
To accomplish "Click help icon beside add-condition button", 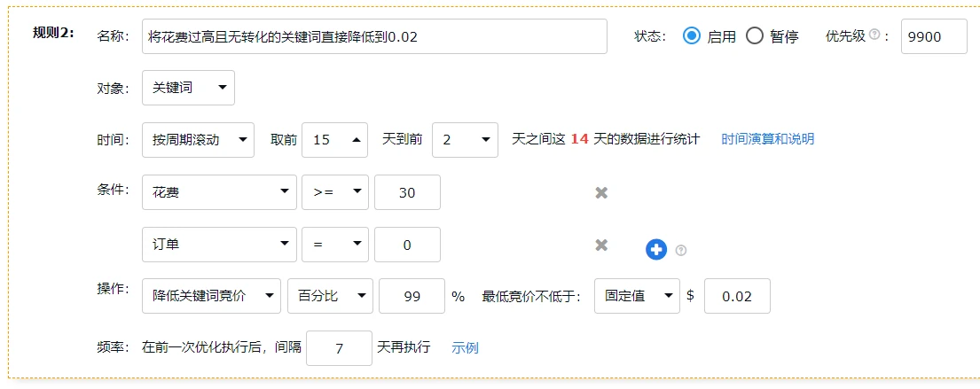I will 681,251.
